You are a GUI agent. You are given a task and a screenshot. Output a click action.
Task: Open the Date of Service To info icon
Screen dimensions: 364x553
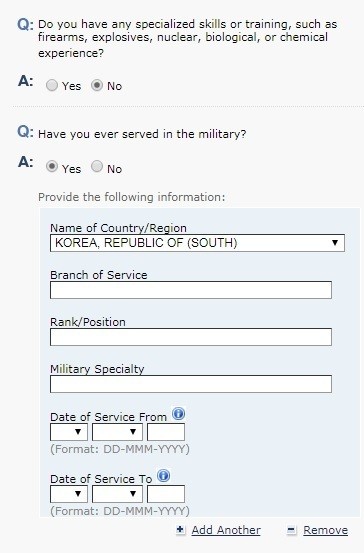[x=163, y=475]
